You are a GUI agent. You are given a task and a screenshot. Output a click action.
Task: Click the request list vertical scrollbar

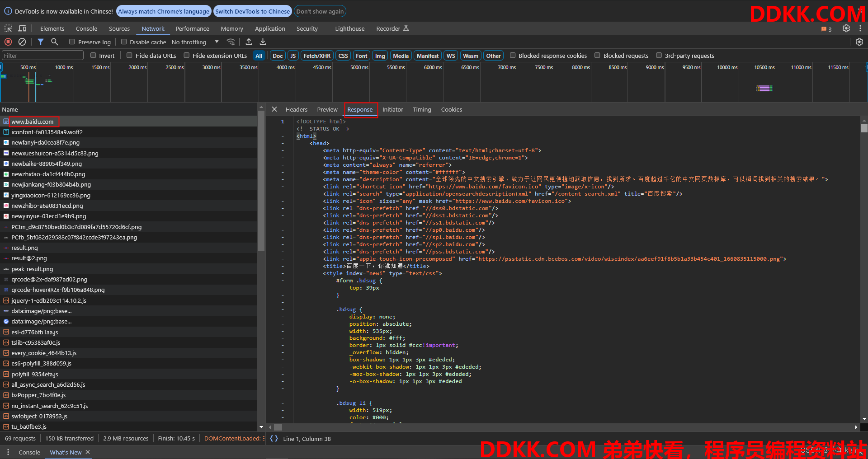[261, 181]
